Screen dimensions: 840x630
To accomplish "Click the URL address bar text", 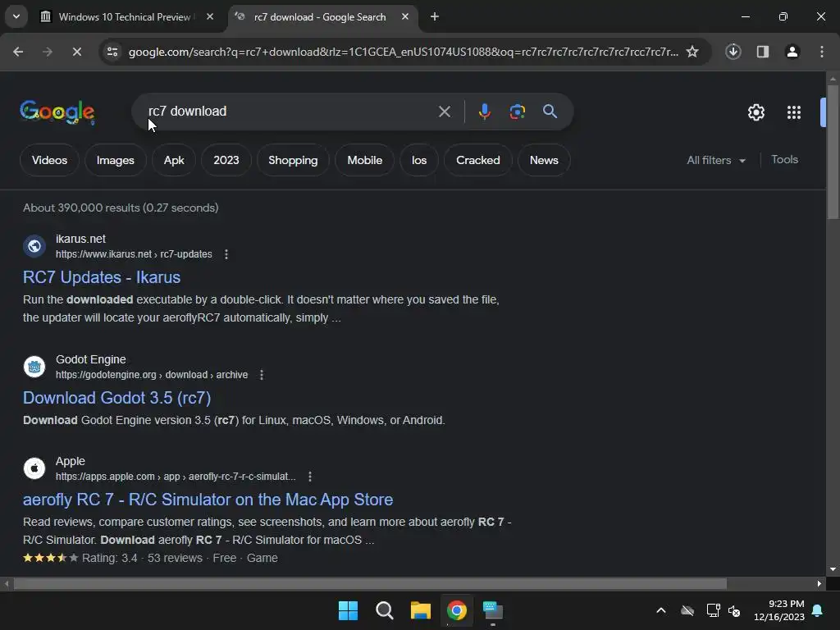I will click(x=403, y=52).
